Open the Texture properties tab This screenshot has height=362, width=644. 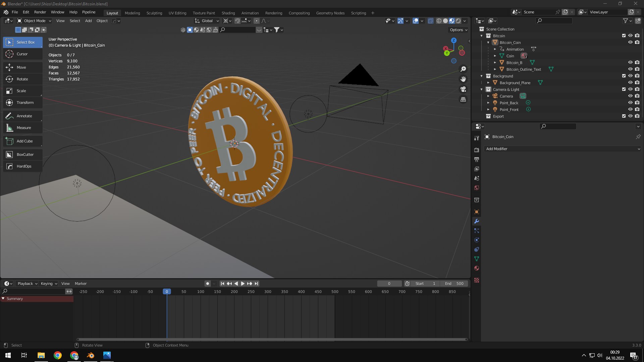click(x=477, y=280)
